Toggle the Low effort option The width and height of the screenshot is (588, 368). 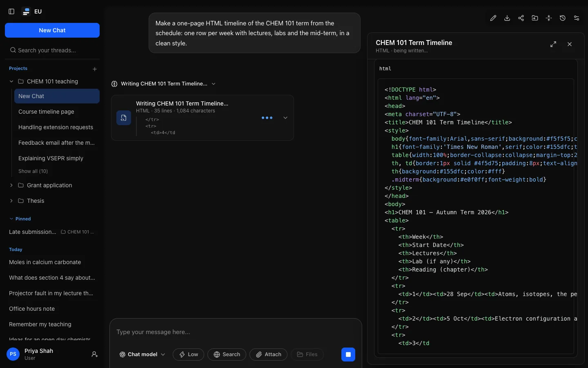(x=189, y=355)
